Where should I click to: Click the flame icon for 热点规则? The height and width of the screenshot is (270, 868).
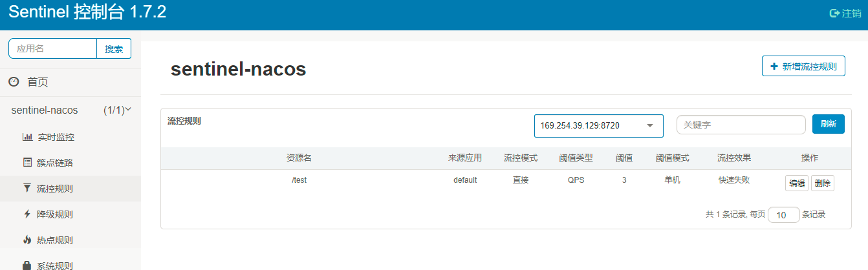click(27, 240)
